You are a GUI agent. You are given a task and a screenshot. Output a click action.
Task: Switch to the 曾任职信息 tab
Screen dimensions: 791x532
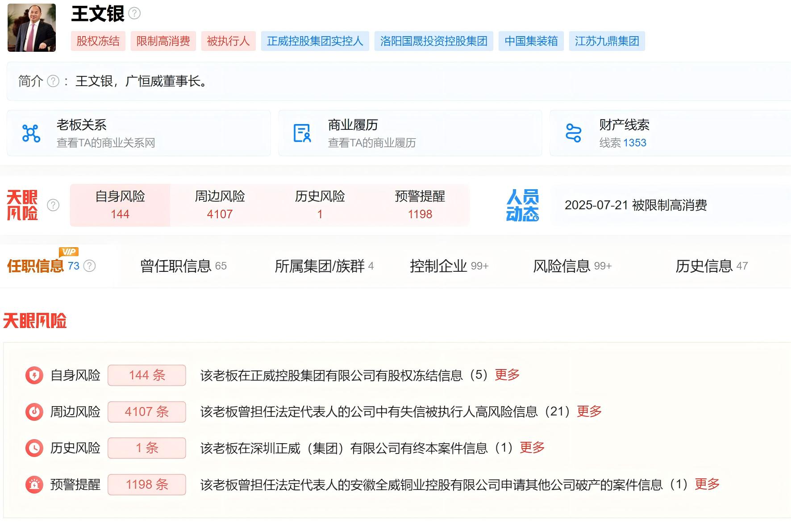(183, 266)
